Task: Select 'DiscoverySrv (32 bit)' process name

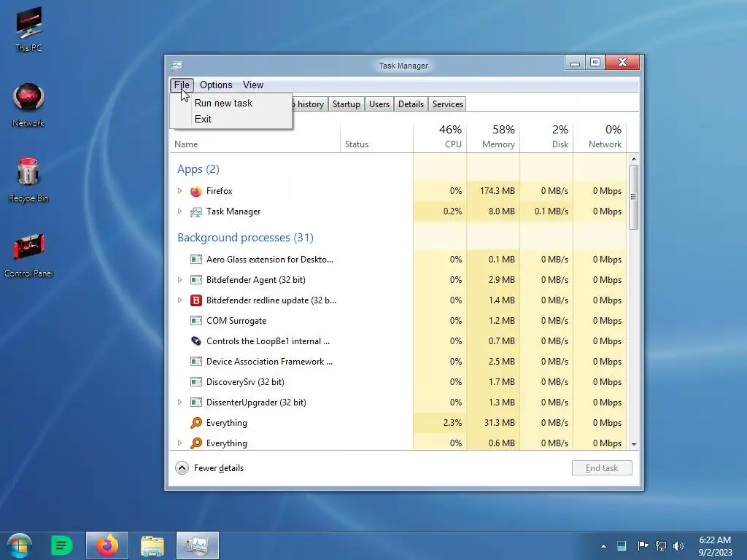Action: tap(245, 382)
